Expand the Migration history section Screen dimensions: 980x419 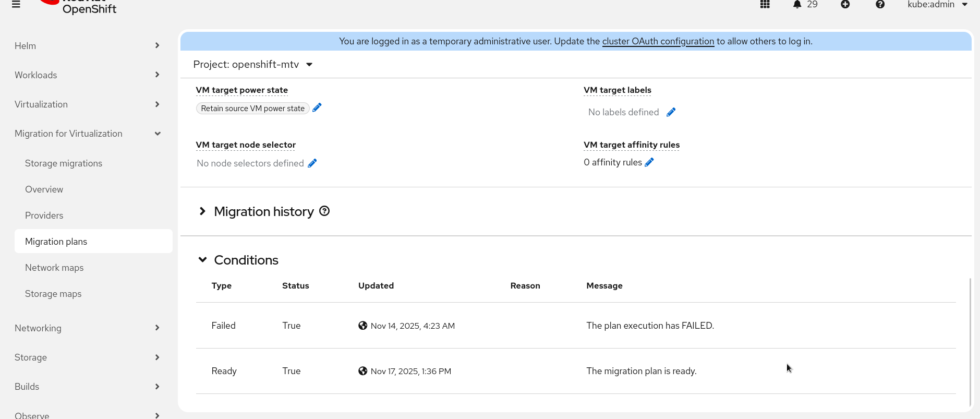click(202, 211)
